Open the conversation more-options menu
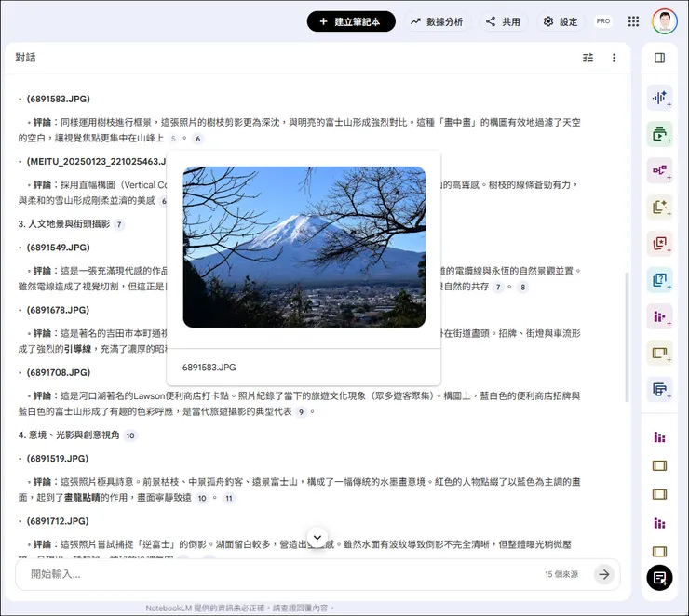 pyautogui.click(x=614, y=58)
